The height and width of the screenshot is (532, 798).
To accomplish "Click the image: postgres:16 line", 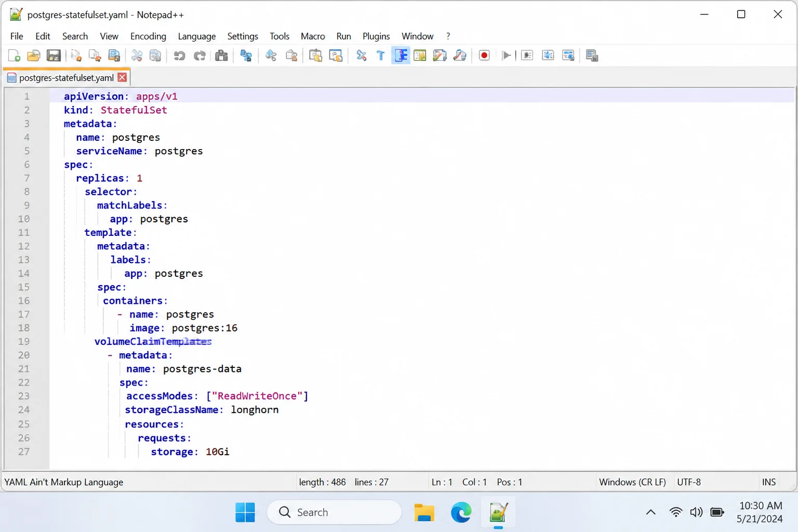I will coord(183,328).
